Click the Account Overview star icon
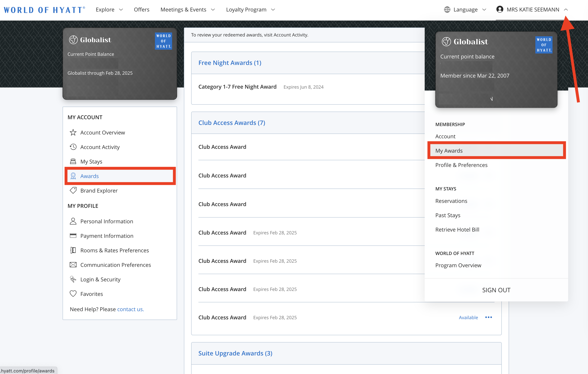The height and width of the screenshot is (374, 588). 73,133
